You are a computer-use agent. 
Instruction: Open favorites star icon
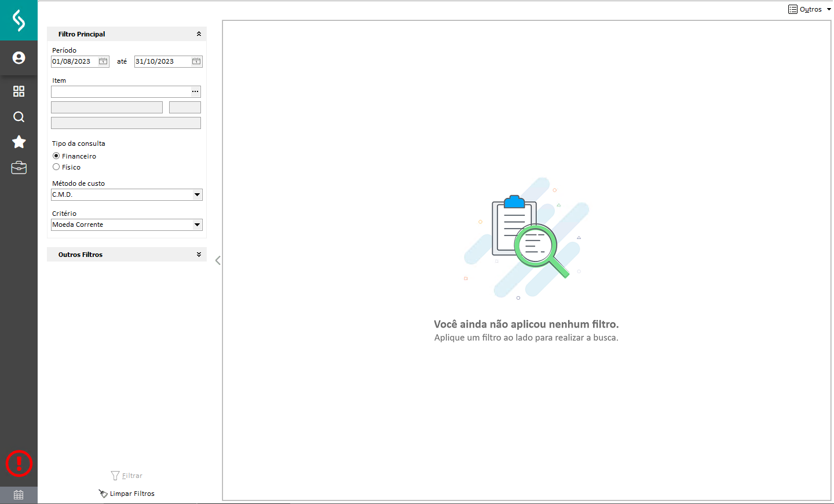(x=19, y=142)
